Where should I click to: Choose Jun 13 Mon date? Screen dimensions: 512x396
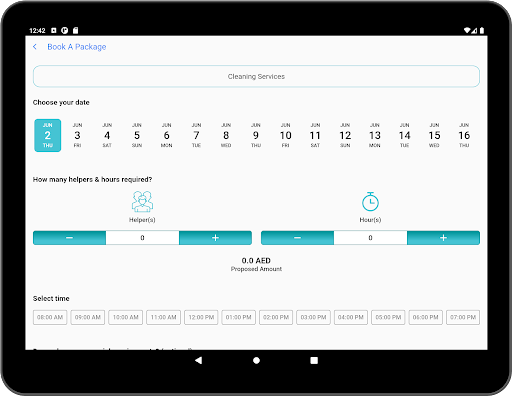pos(375,135)
